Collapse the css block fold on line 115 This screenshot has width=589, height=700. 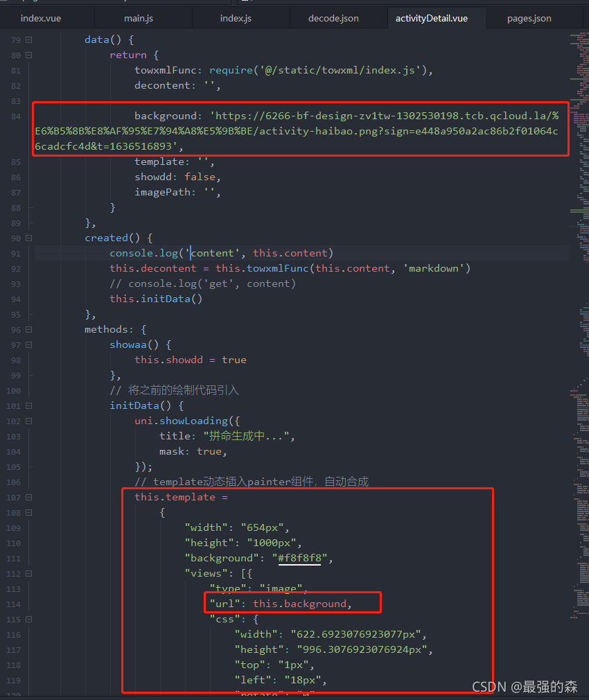pos(28,619)
